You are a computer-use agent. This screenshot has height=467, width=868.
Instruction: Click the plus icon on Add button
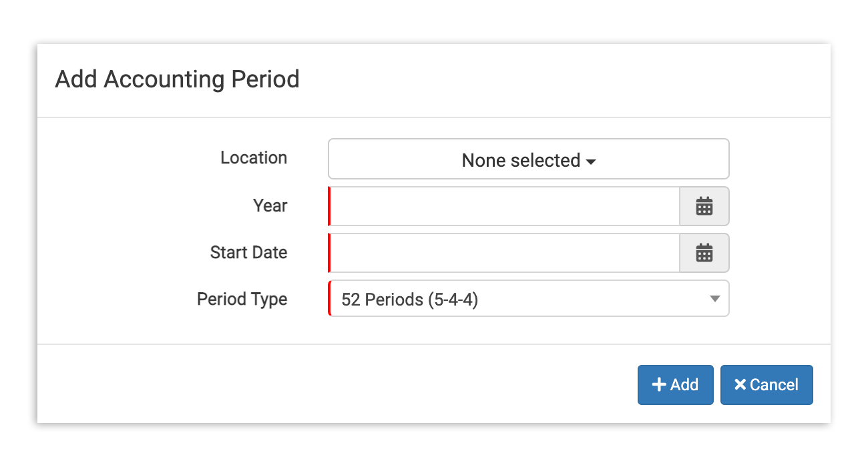[659, 385]
